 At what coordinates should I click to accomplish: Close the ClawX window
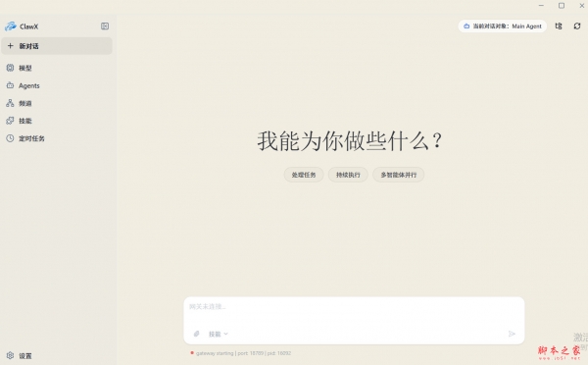click(x=581, y=6)
